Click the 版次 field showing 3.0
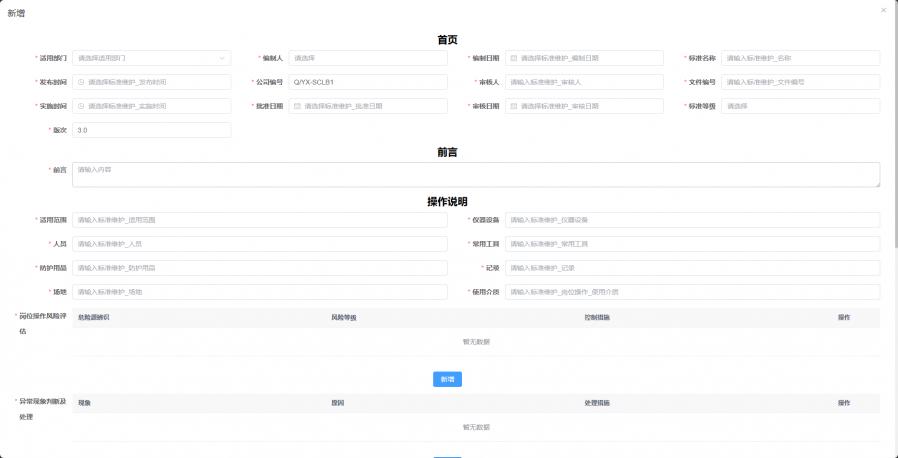Image resolution: width=898 pixels, height=458 pixels. [x=151, y=130]
